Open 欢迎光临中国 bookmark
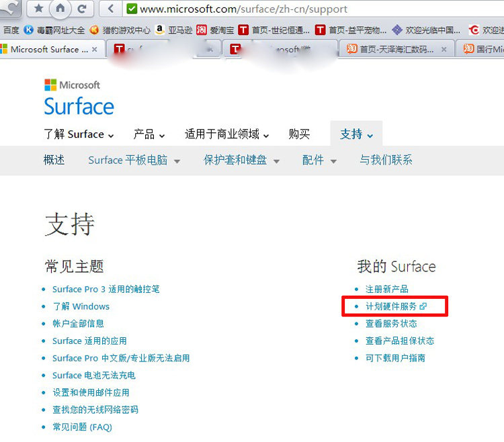 [x=426, y=30]
